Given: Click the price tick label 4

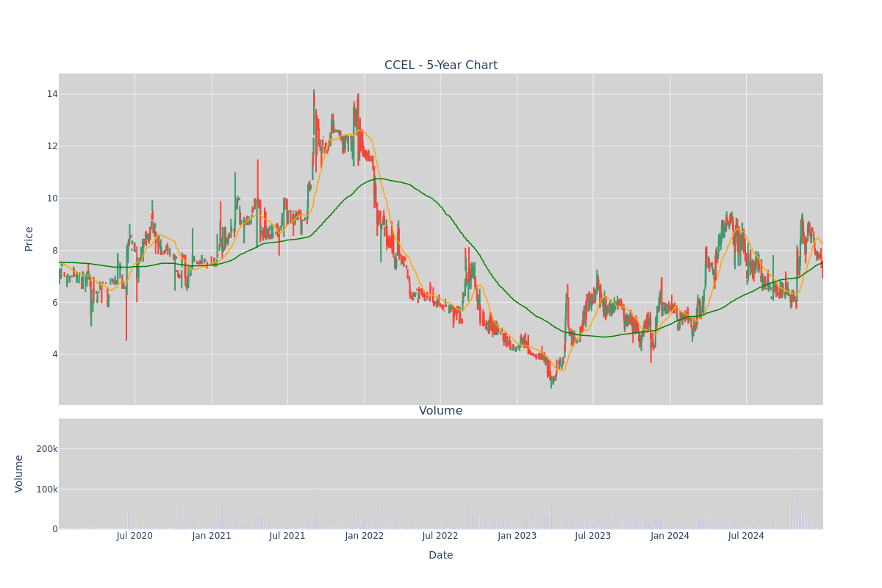Looking at the screenshot, I should [x=55, y=354].
